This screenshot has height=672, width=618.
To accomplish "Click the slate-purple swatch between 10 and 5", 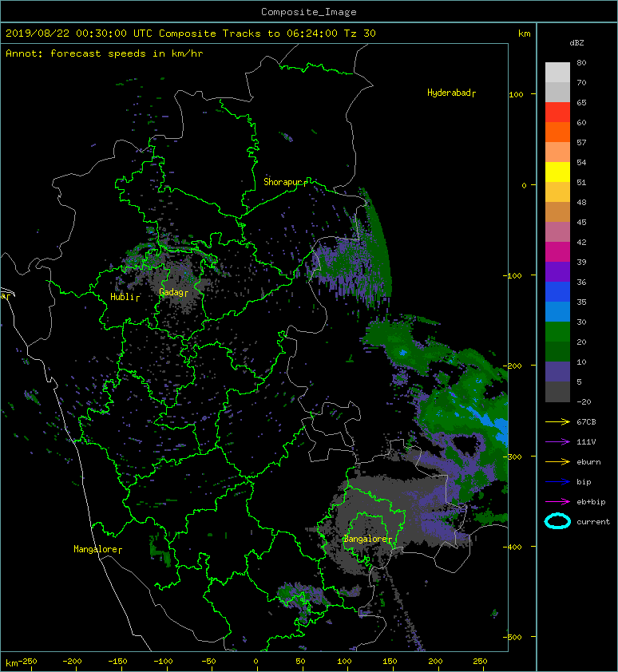I will pyautogui.click(x=557, y=372).
